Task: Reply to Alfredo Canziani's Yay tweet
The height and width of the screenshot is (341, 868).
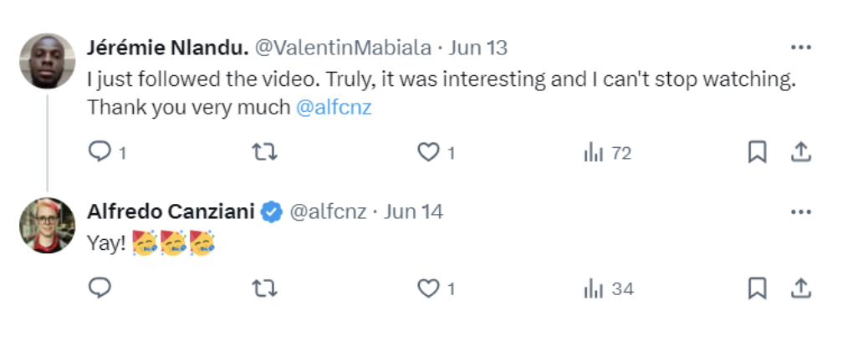Action: point(100,288)
